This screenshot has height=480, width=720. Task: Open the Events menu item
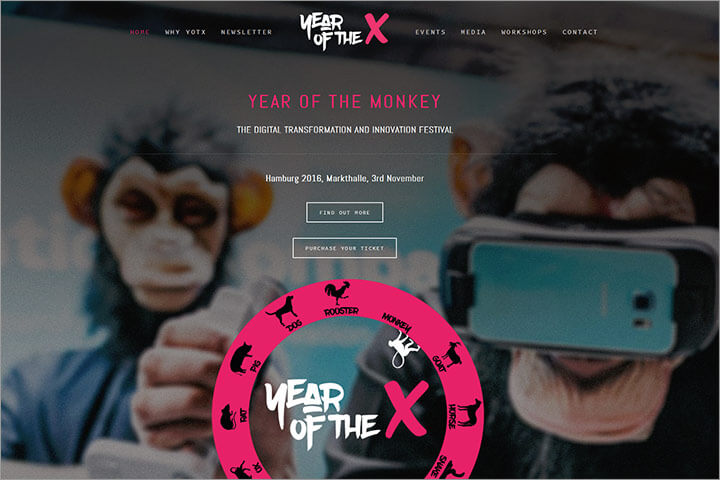click(430, 32)
